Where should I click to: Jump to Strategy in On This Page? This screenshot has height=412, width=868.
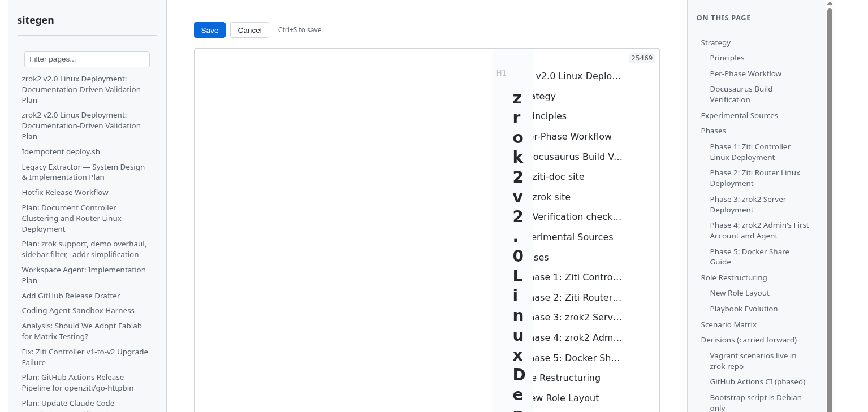pos(715,42)
